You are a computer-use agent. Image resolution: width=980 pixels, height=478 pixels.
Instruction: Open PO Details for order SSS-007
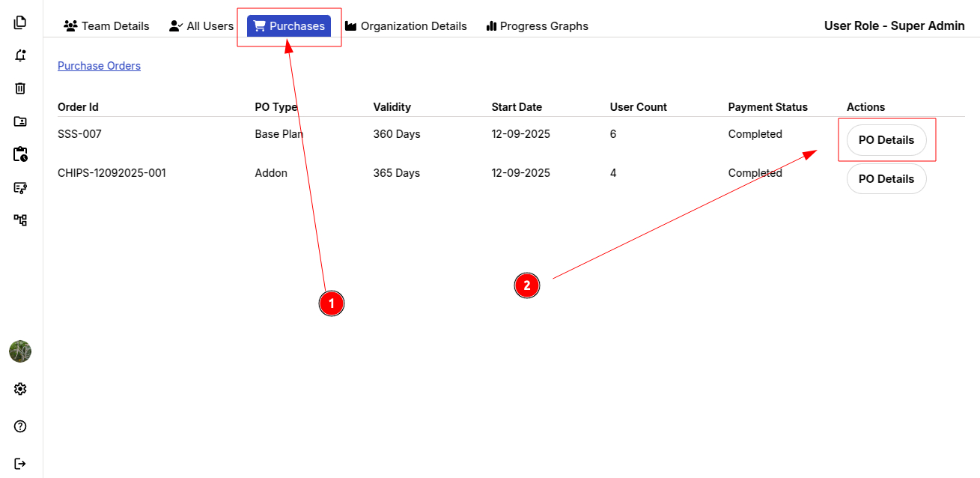[x=886, y=140]
